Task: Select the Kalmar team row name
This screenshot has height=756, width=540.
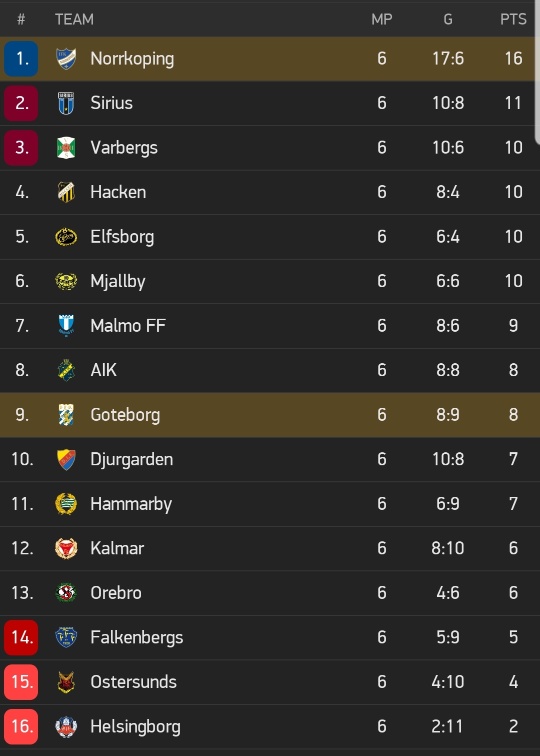Action: click(117, 548)
